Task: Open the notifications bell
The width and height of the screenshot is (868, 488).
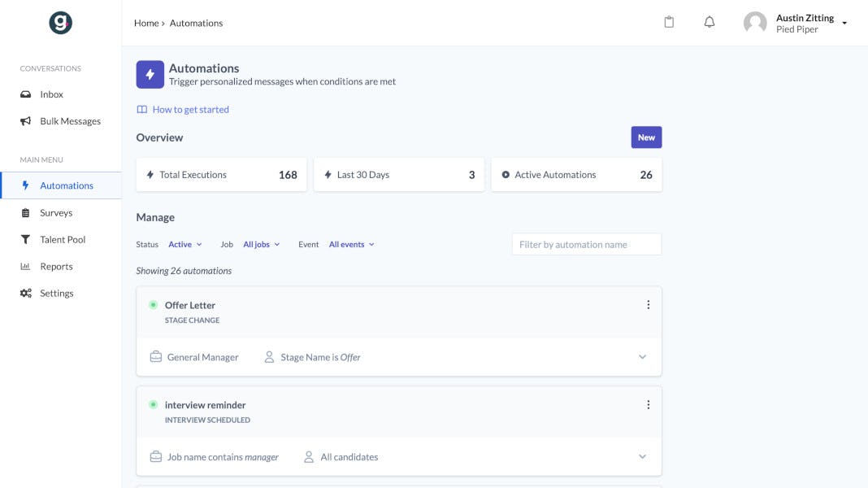Action: tap(710, 23)
